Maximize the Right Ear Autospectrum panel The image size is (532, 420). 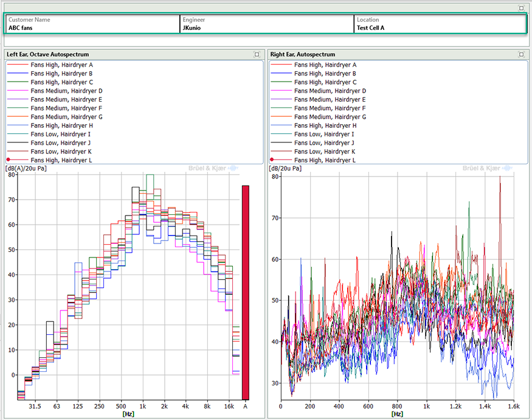click(x=521, y=55)
